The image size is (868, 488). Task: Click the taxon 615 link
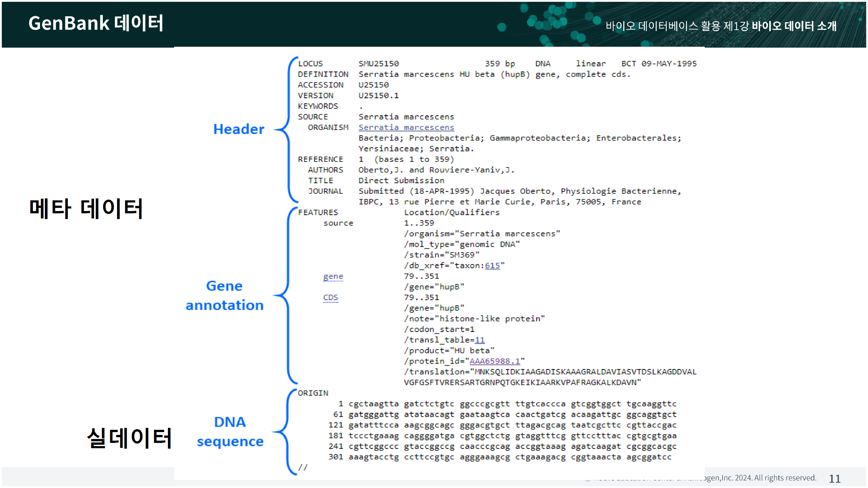pos(492,266)
